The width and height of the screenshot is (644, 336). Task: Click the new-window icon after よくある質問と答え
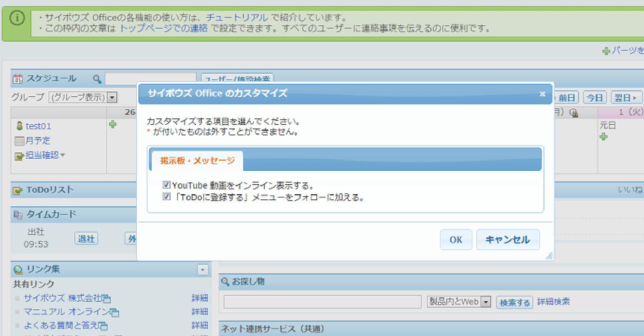(x=103, y=326)
